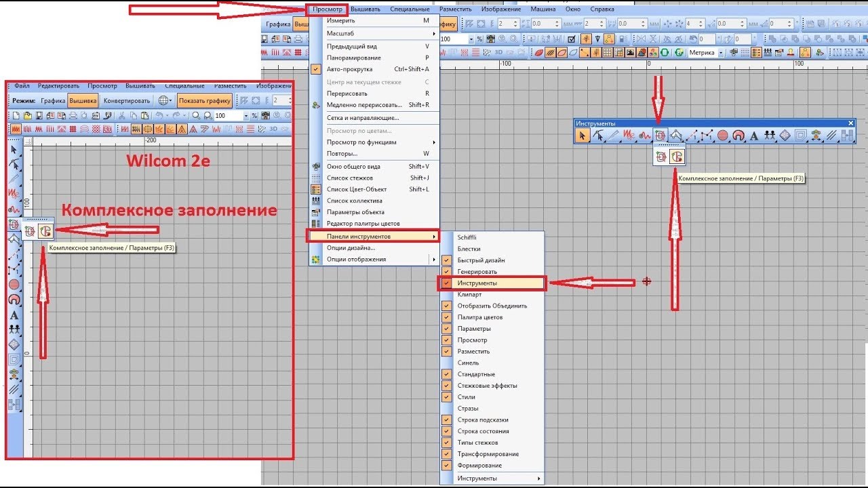Screen dimensions: 868x488
Task: Select the Lettering A tool in Wilcom 2e sidebar
Action: pyautogui.click(x=14, y=314)
